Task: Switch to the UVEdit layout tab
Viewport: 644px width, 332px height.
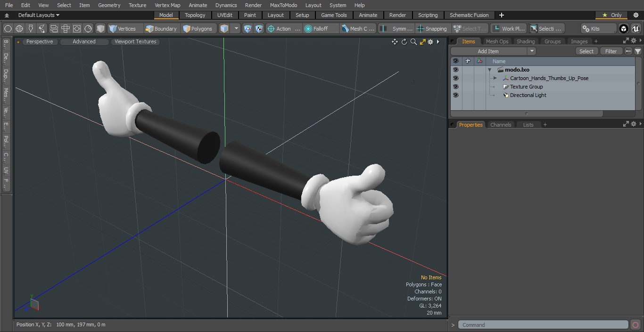Action: pyautogui.click(x=225, y=15)
